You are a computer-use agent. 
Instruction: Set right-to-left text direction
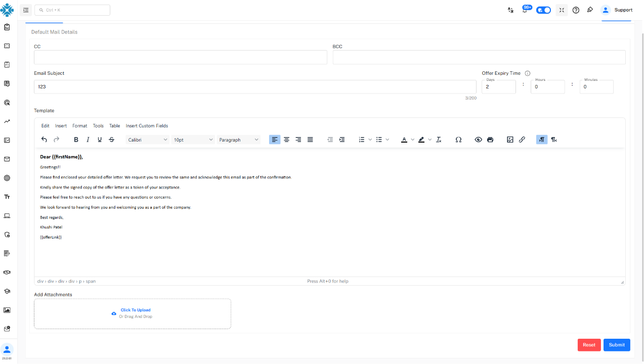[x=554, y=140]
